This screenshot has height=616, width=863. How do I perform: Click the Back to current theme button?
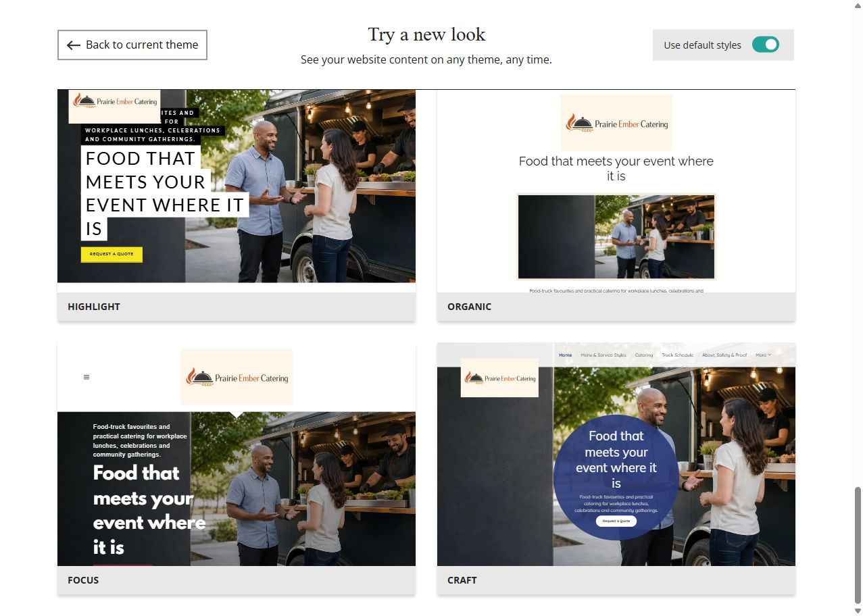[132, 45]
